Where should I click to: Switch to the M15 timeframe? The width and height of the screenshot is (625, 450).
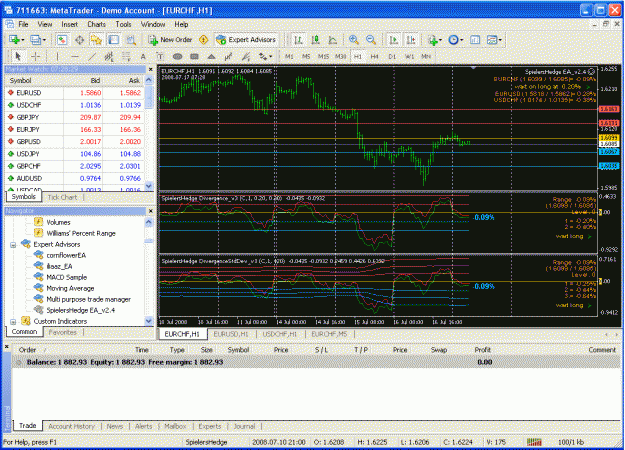tap(323, 57)
